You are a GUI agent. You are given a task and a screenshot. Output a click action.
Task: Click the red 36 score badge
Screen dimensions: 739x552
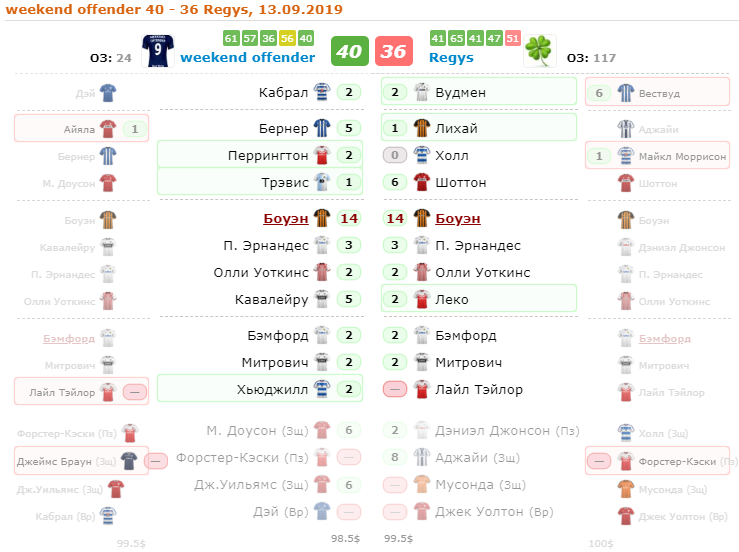click(x=394, y=51)
